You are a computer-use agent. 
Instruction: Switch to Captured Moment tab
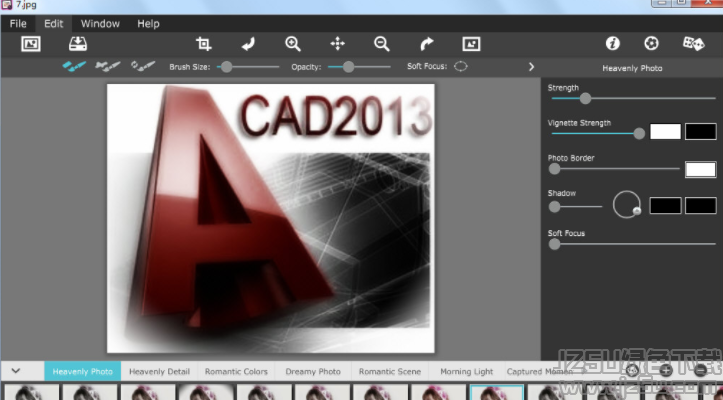[542, 371]
